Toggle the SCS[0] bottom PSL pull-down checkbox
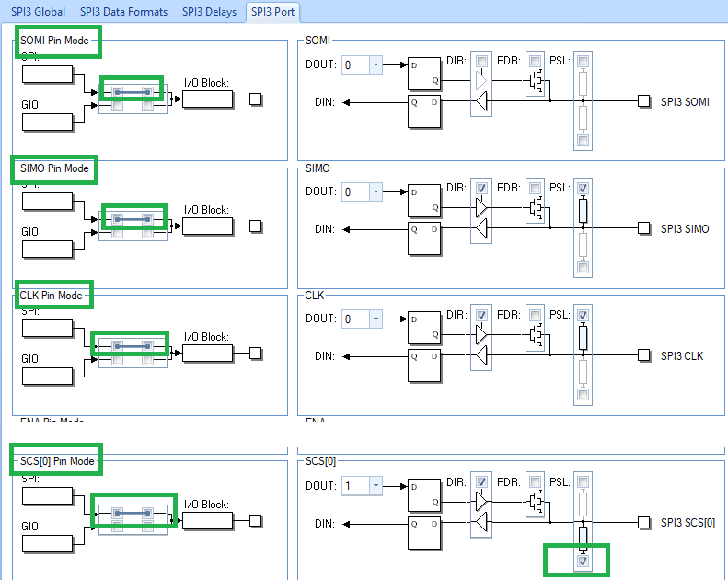The width and height of the screenshot is (728, 580). pos(584,561)
